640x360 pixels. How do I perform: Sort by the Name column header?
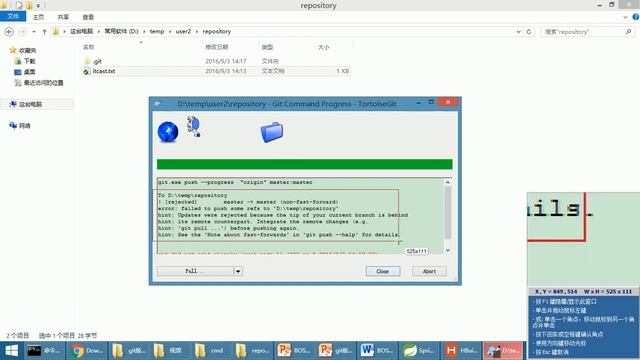pos(89,47)
